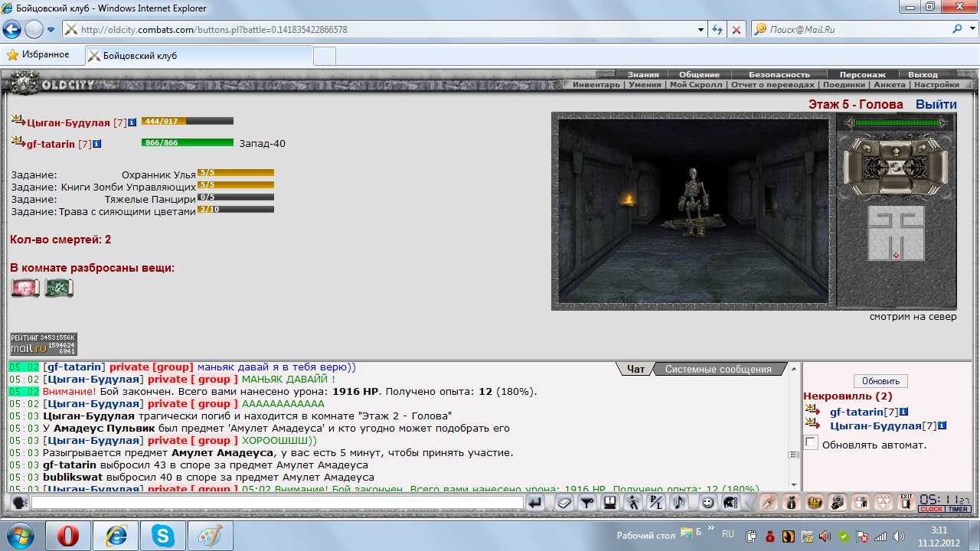The width and height of the screenshot is (980, 551).
Task: Move forward with the up arrow control
Action: pos(896,152)
